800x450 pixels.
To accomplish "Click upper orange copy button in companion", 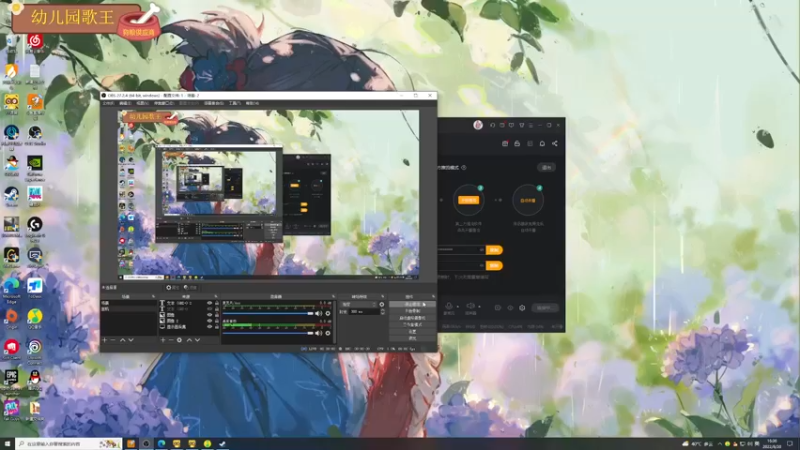I will pyautogui.click(x=494, y=250).
